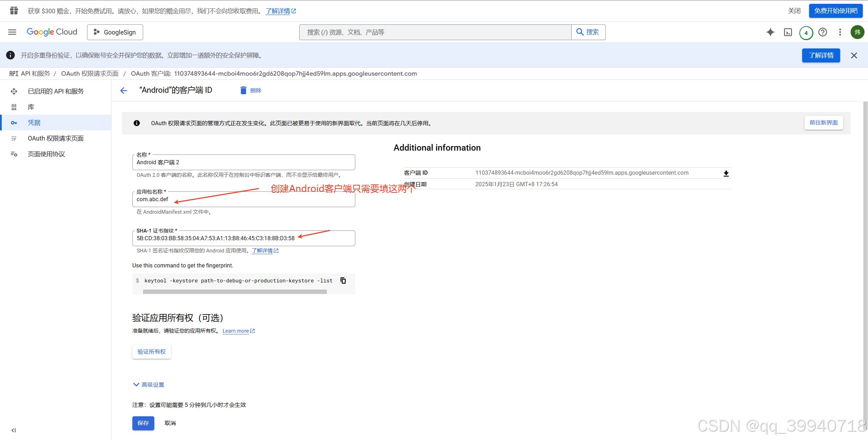Download the client ID JSON

pos(726,173)
